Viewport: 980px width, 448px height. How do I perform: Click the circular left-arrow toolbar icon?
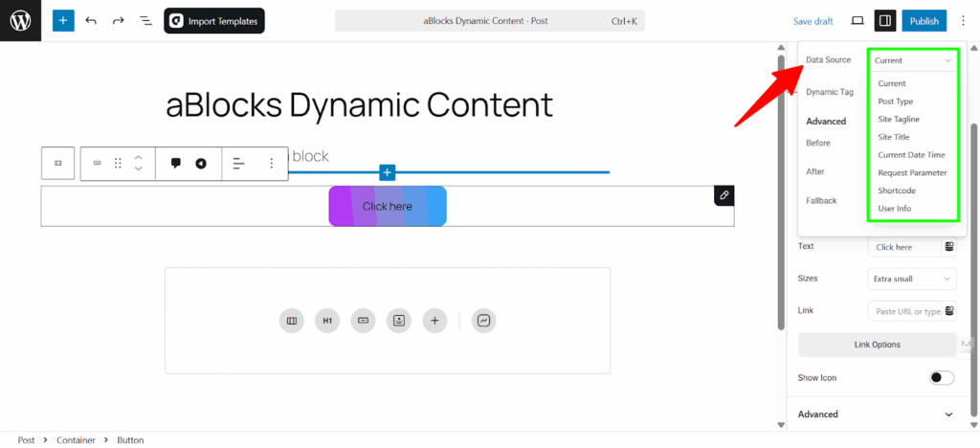pos(201,164)
